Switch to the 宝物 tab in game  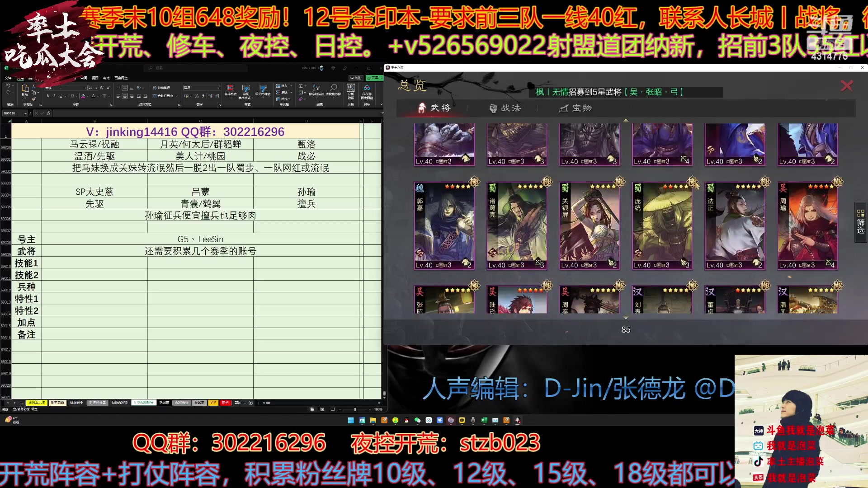576,108
